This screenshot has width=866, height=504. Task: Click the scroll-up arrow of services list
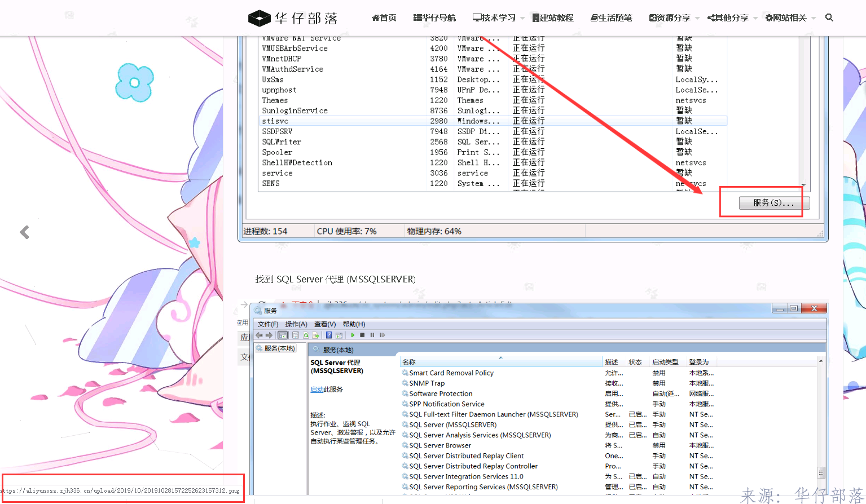coord(821,361)
